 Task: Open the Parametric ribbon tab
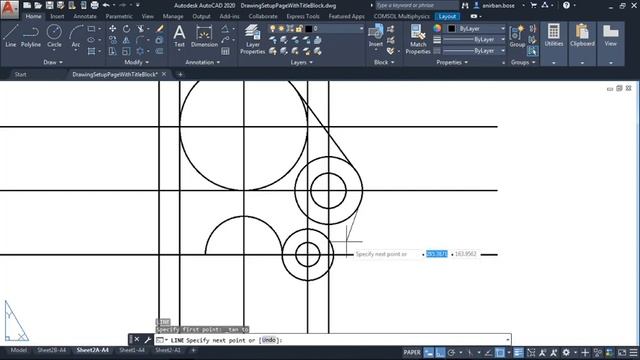coord(119,16)
